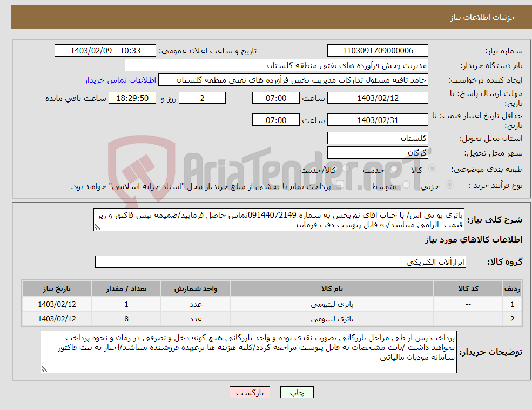Click باتری لیتیومی in row 1
Viewport: 532px width, 410px height.
tap(332, 305)
